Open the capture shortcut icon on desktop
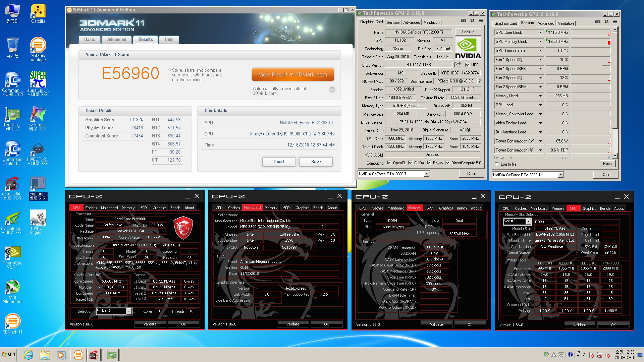 [x=38, y=188]
